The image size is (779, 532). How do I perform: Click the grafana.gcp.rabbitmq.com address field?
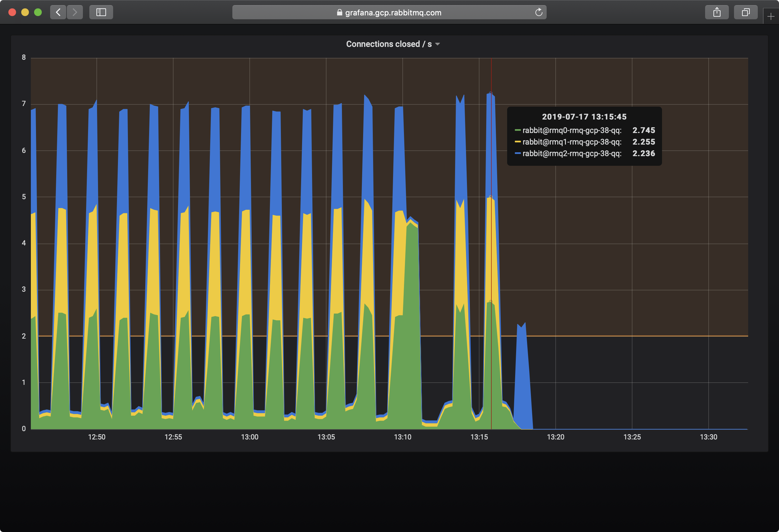(393, 13)
